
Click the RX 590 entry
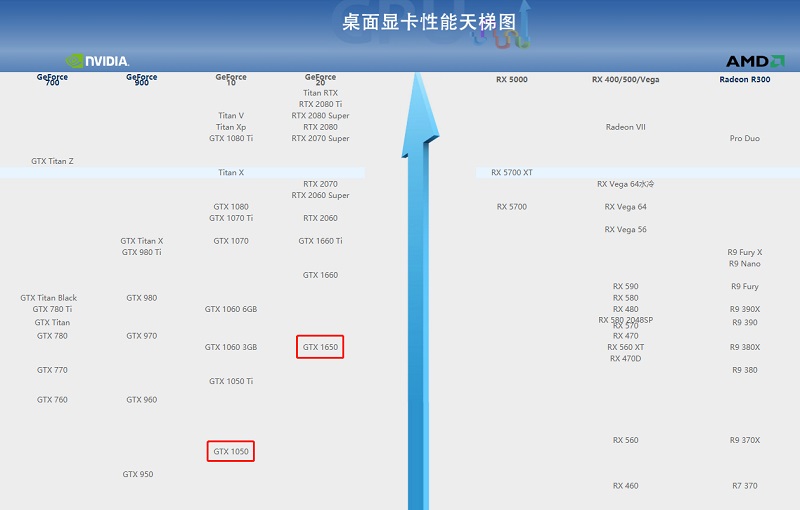click(626, 287)
